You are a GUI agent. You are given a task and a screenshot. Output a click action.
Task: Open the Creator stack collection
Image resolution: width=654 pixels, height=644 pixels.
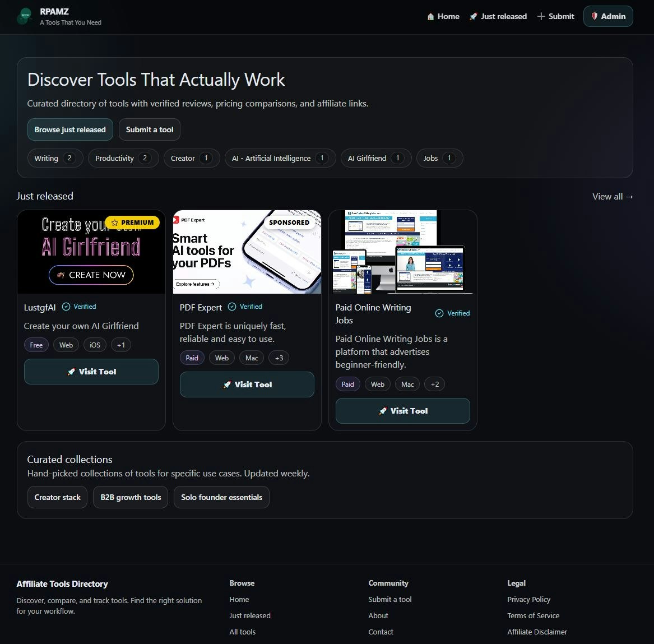(57, 497)
